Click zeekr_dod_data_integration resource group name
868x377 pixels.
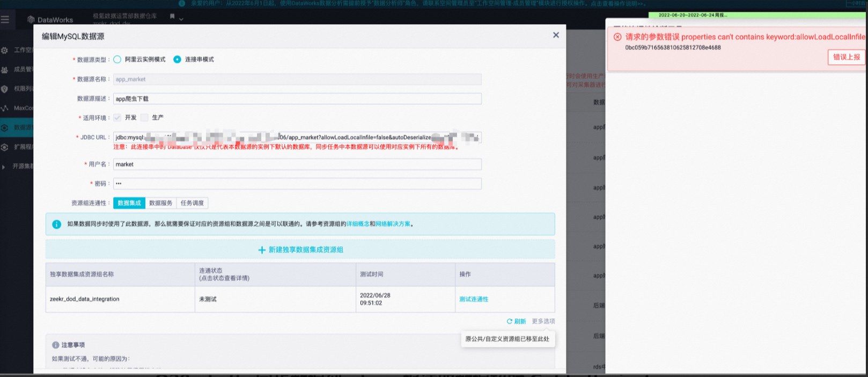coord(85,299)
